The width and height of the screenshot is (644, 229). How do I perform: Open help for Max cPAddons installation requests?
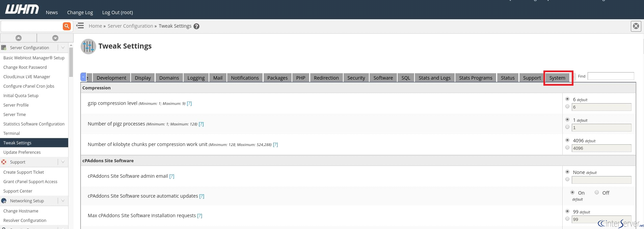click(200, 216)
